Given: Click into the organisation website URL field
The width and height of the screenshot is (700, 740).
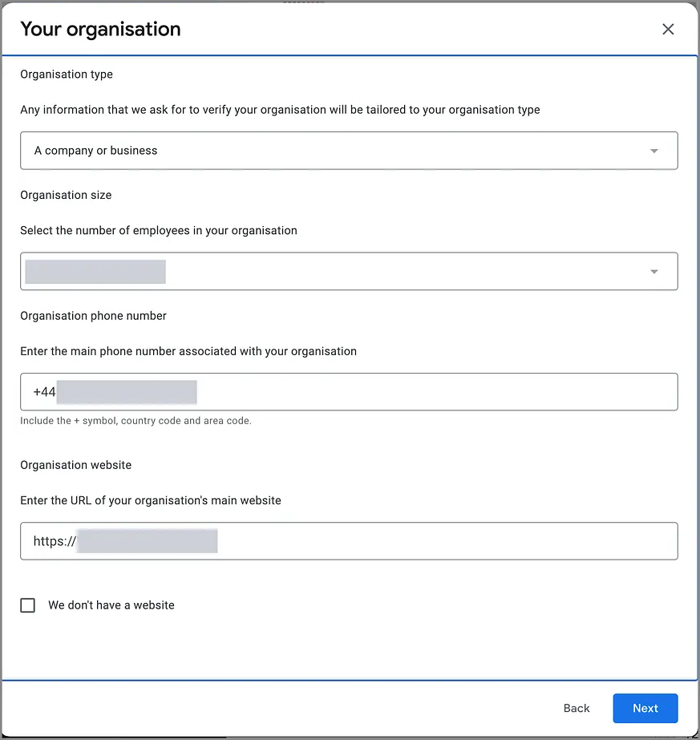Looking at the screenshot, I should pos(441,541).
